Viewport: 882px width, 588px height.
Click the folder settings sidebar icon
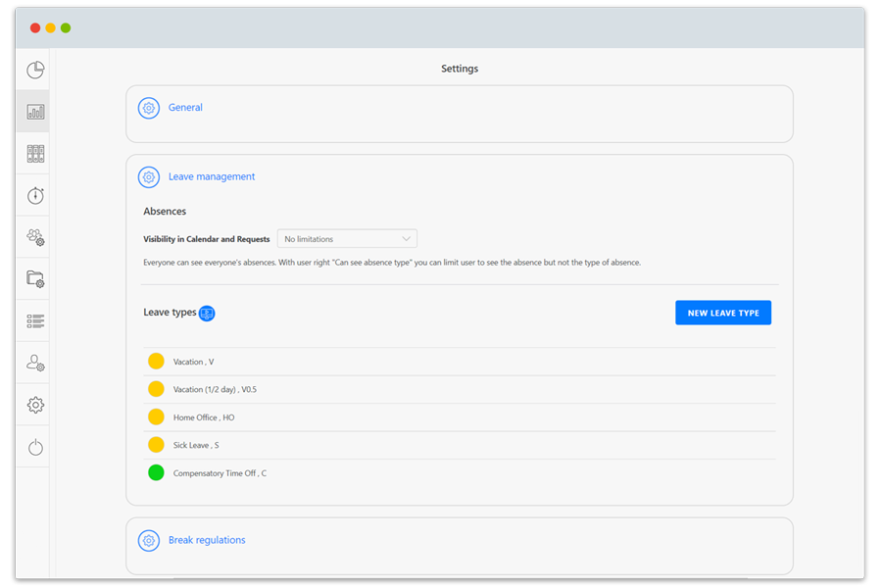35,279
